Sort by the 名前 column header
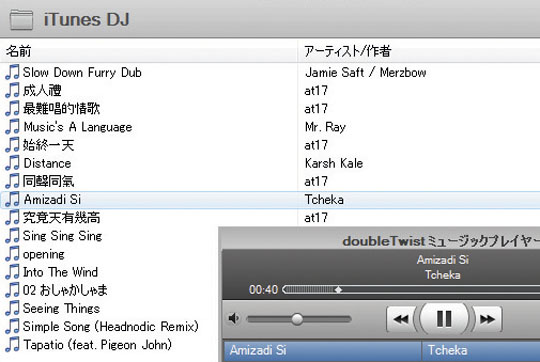 point(148,51)
